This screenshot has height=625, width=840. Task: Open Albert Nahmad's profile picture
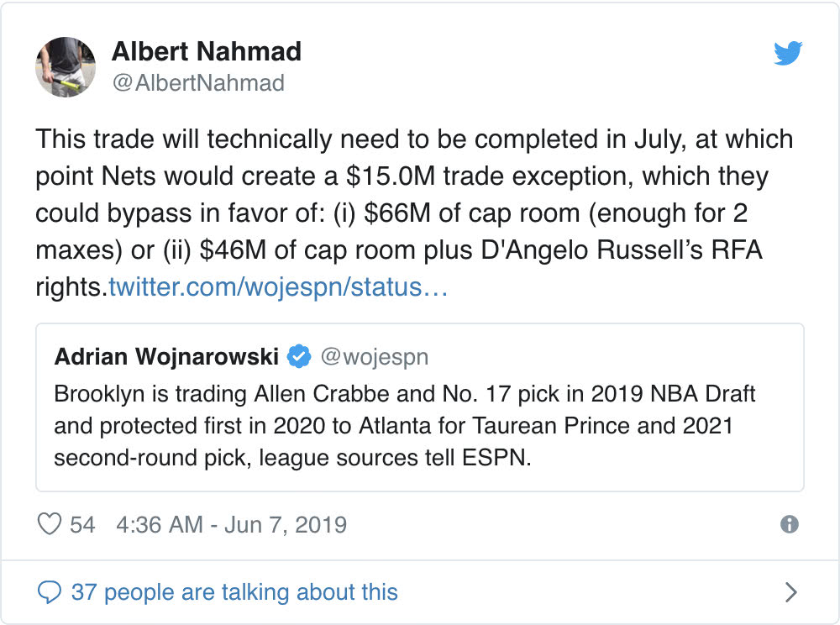pos(65,66)
